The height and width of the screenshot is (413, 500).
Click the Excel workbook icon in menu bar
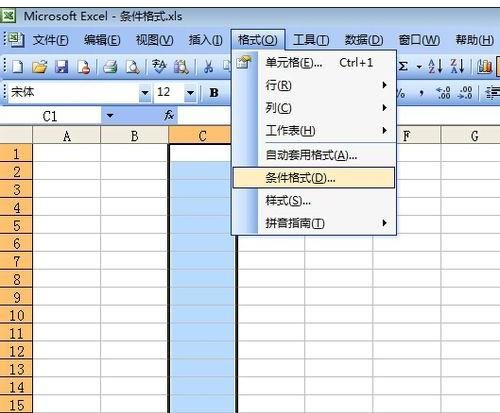pos(16,40)
